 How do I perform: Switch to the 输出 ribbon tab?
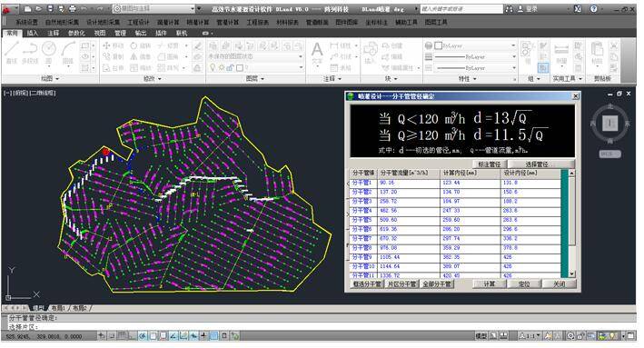[x=141, y=33]
